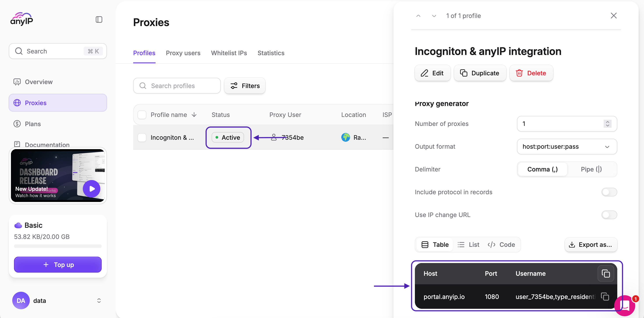Image resolution: width=644 pixels, height=318 pixels.
Task: Click the Basic plan usage bar
Action: tap(58, 246)
